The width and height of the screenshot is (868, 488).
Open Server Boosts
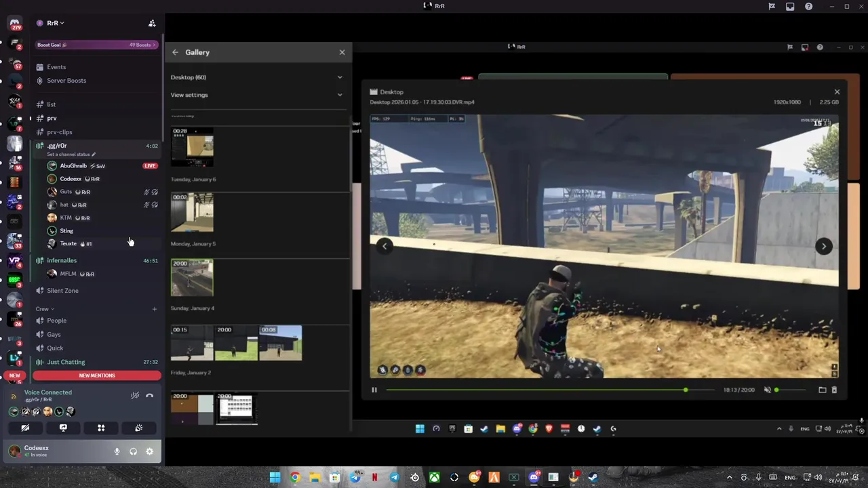[96, 81]
